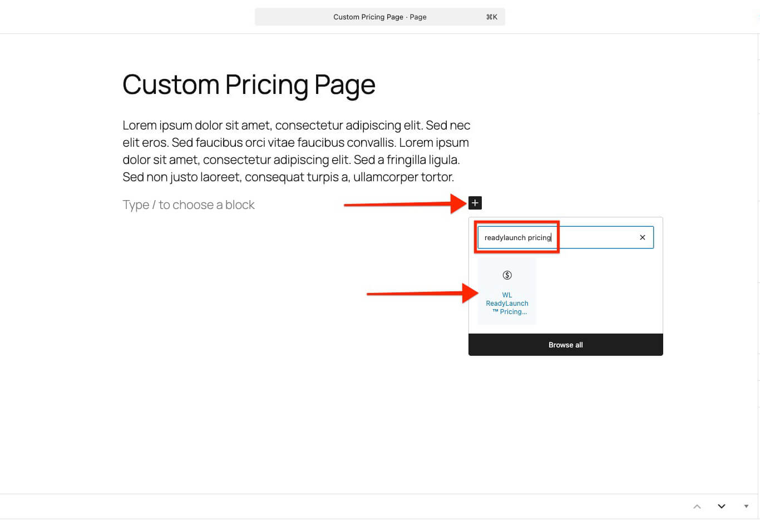Click the ⌘K command palette shortcut icon
This screenshot has height=532, width=760.
point(491,17)
